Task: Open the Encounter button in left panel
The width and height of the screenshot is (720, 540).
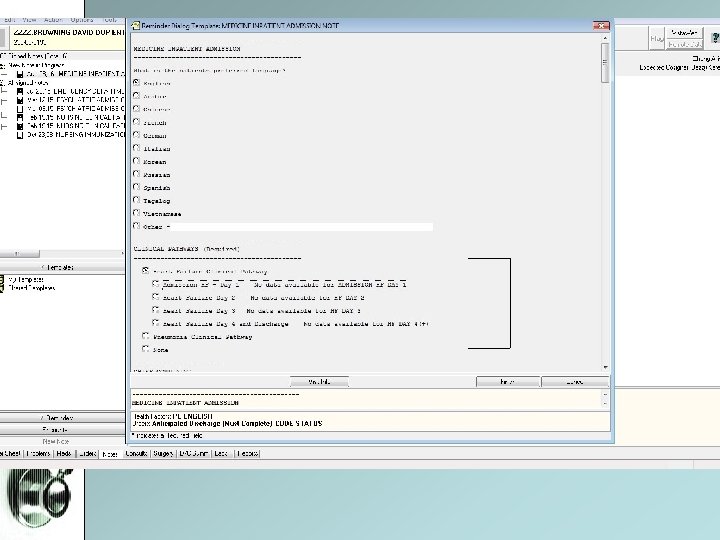Action: point(62,430)
